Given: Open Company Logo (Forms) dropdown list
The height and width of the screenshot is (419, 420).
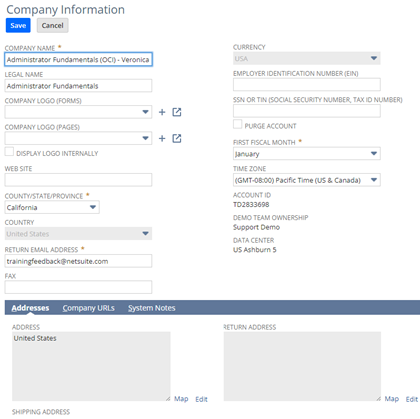Looking at the screenshot, I should [x=78, y=112].
